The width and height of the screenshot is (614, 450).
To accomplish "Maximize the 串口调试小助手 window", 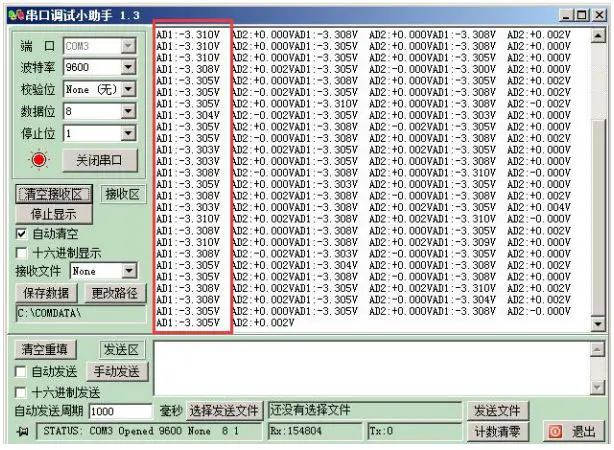I will [x=582, y=15].
